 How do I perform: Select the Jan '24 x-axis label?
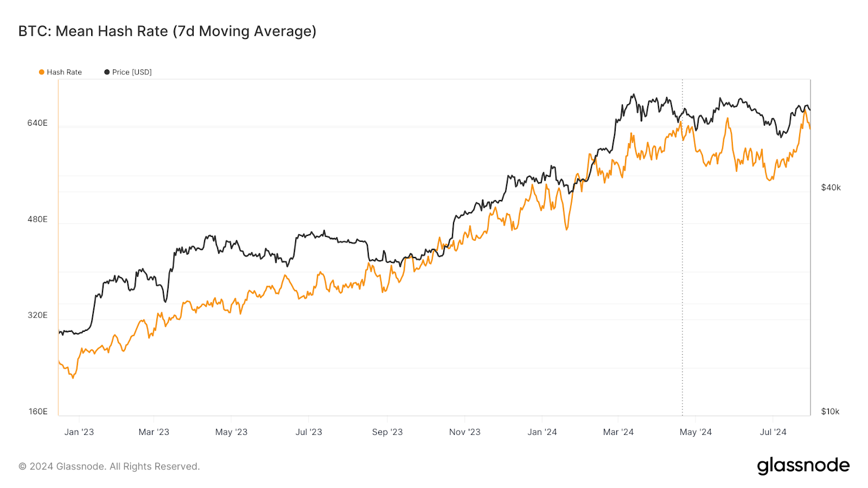[x=542, y=432]
